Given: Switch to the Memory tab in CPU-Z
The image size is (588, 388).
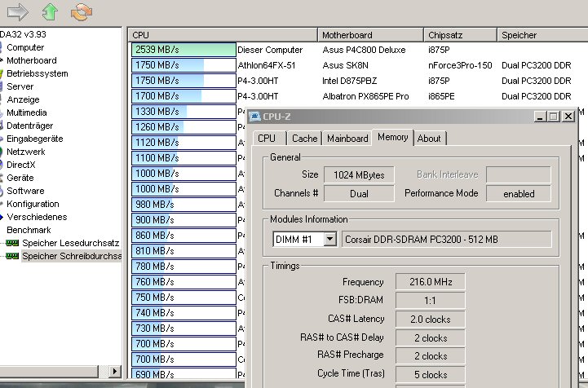Looking at the screenshot, I should 392,137.
